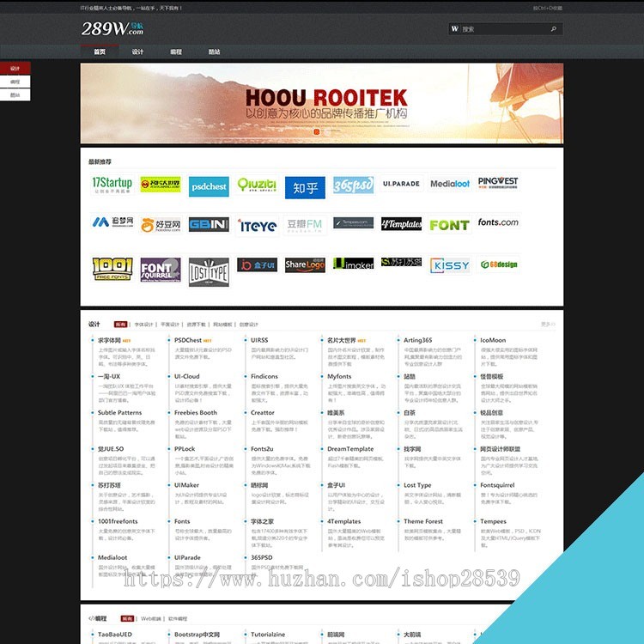Click the 搜索 search input field
The height and width of the screenshot is (644, 644).
tap(504, 28)
